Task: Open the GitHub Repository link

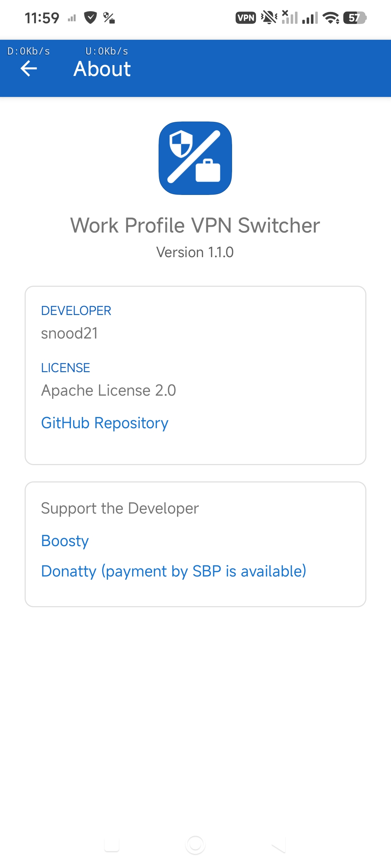Action: pos(105,423)
